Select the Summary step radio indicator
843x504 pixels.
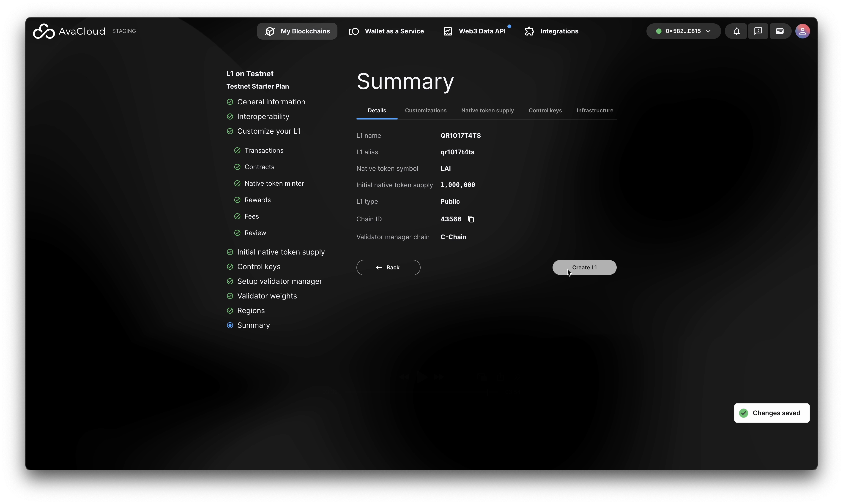point(230,325)
